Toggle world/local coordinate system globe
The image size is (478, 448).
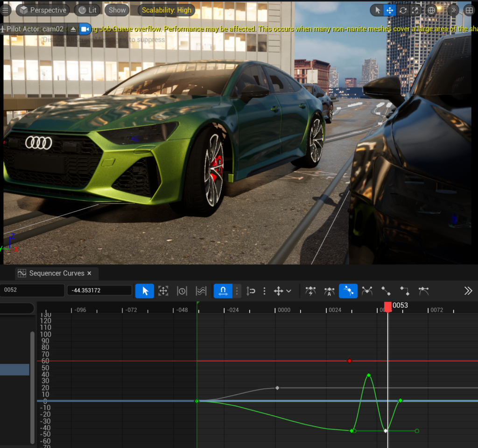431,10
